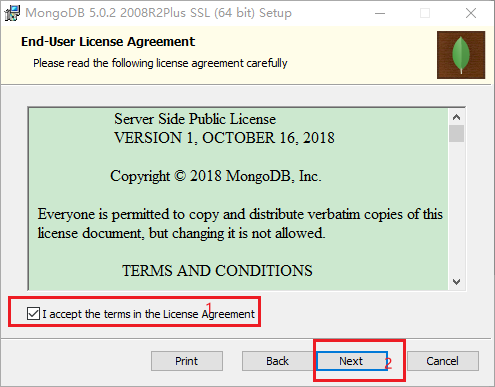This screenshot has height=387, width=495.
Task: Print the license agreement
Action: click(x=187, y=361)
